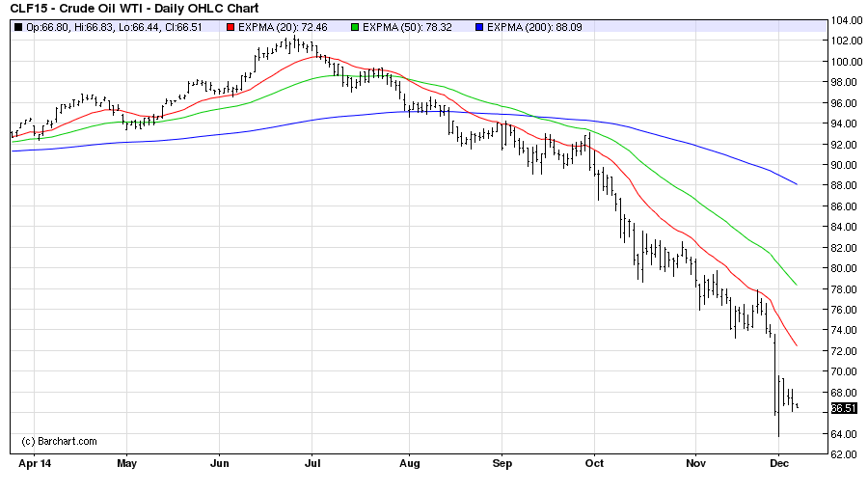Image resolution: width=868 pixels, height=493 pixels.
Task: Click the right end of the blue 200 EXPMA line
Action: [x=796, y=184]
